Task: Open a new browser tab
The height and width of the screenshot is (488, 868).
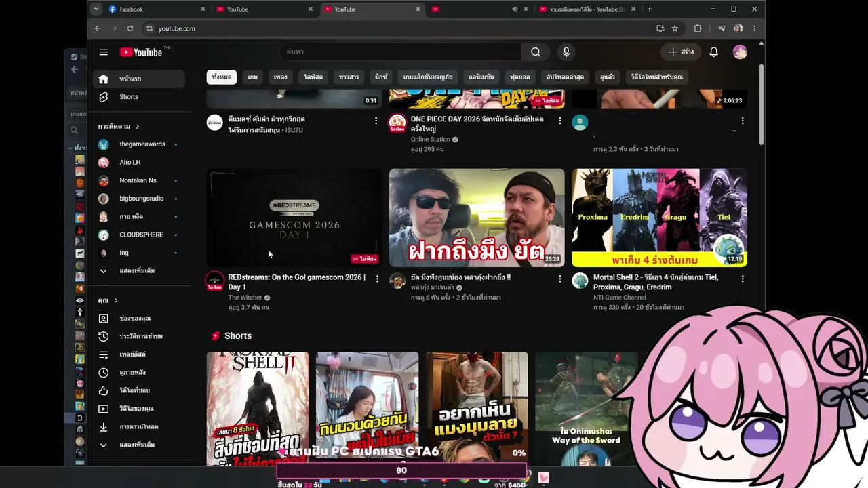Action: point(650,9)
